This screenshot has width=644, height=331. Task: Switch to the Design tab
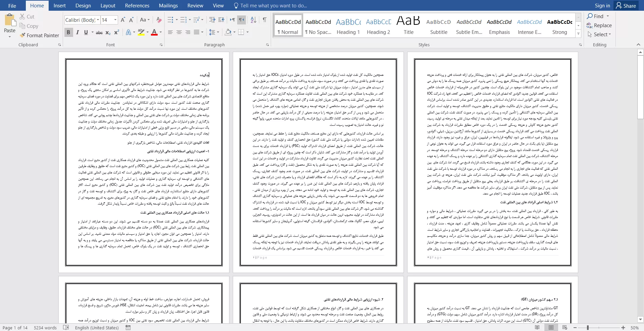83,6
